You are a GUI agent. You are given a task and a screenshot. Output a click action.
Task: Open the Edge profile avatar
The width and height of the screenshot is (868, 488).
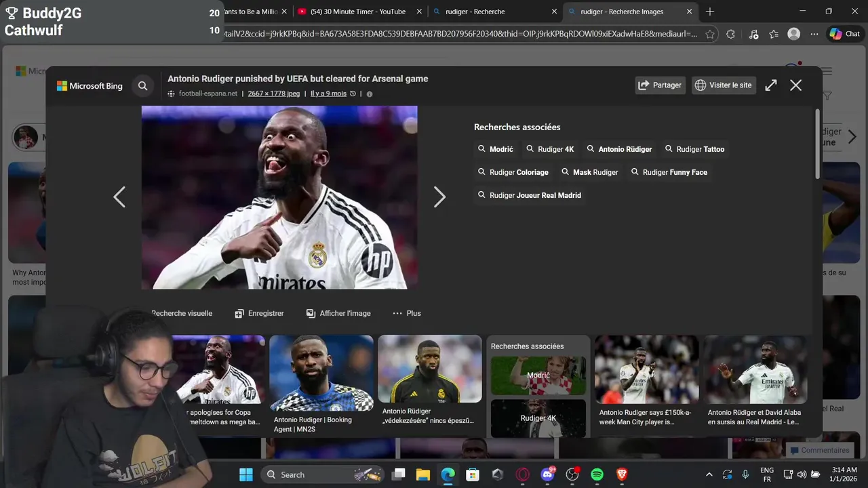pos(793,34)
